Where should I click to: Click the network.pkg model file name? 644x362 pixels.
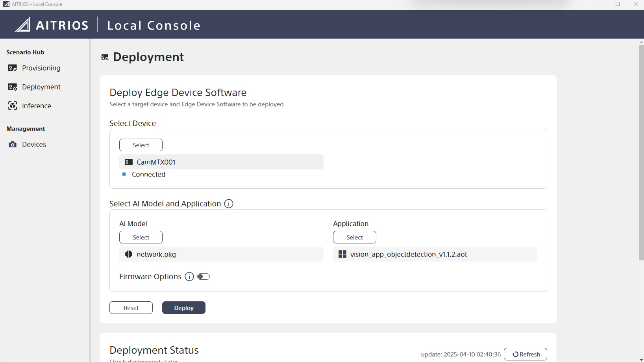156,254
